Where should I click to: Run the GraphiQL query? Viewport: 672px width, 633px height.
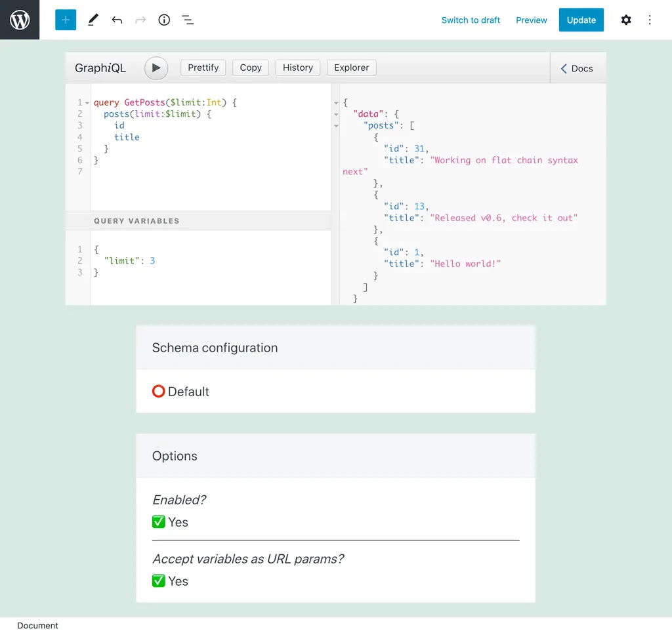[156, 68]
